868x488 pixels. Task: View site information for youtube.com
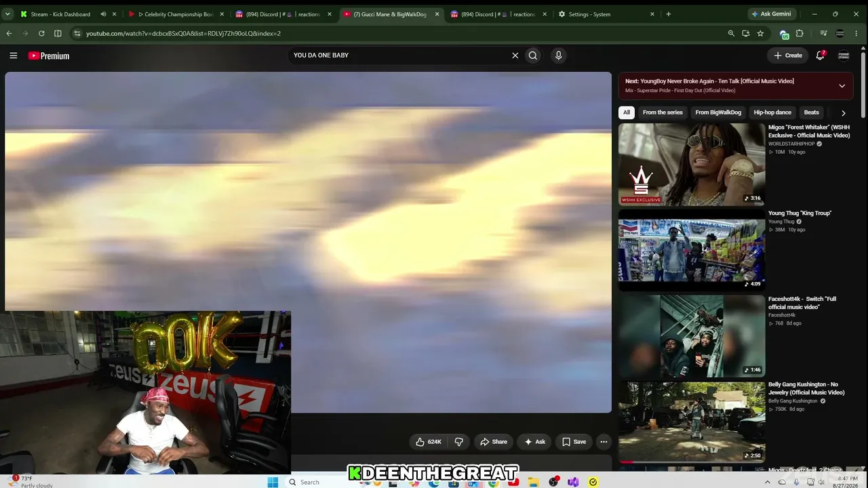[x=77, y=33]
